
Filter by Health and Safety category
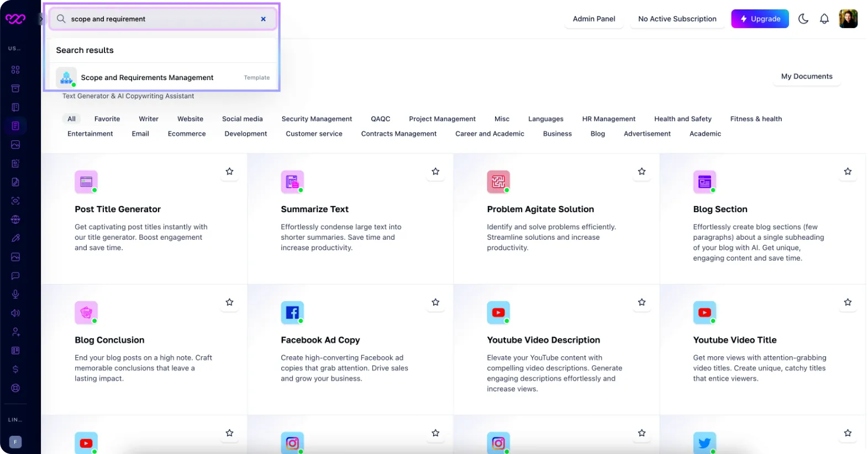683,119
